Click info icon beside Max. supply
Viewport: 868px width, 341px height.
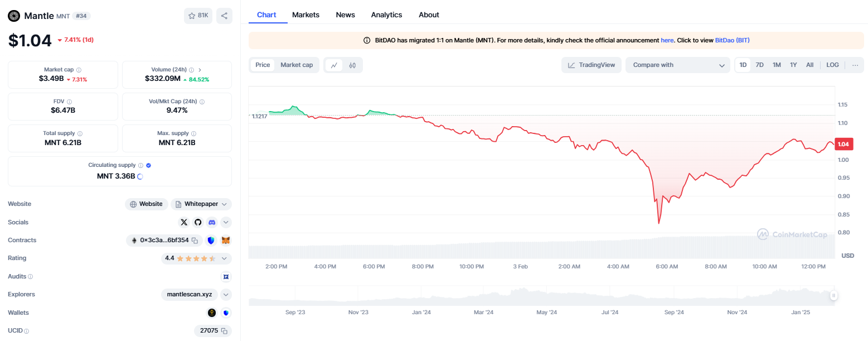click(194, 133)
